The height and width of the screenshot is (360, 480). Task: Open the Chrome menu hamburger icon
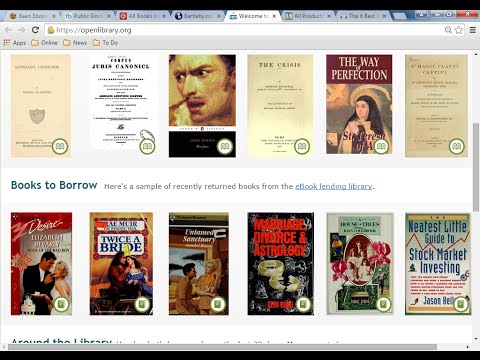473,30
